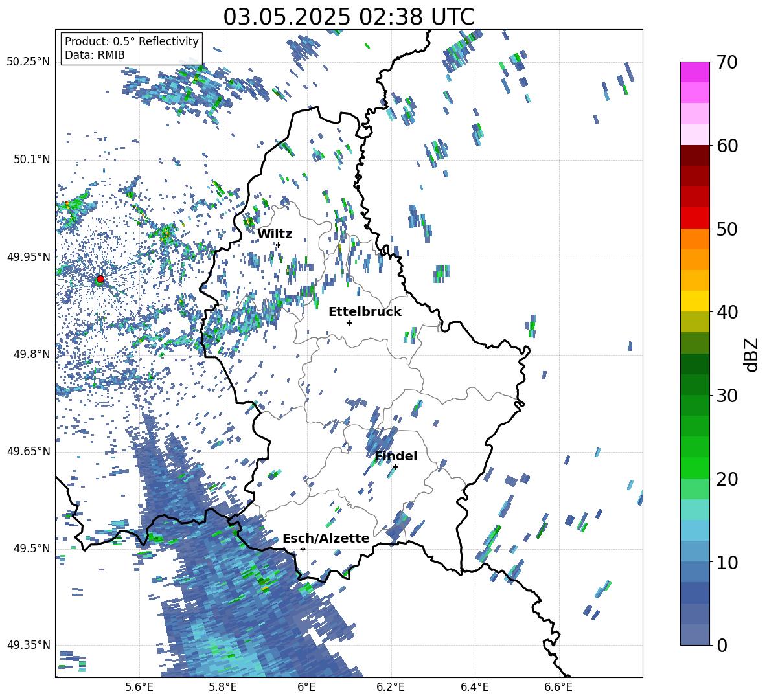Click the 5.8°E longitude label
The width and height of the screenshot is (767, 700).
click(x=223, y=687)
